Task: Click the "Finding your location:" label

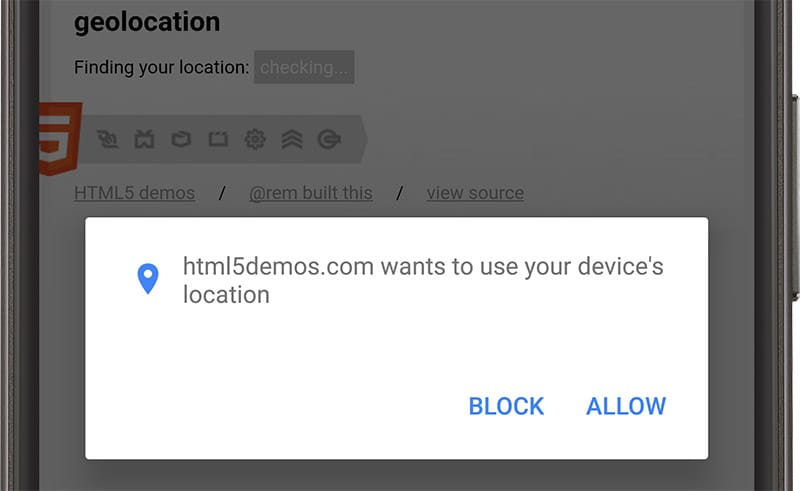Action: (161, 68)
